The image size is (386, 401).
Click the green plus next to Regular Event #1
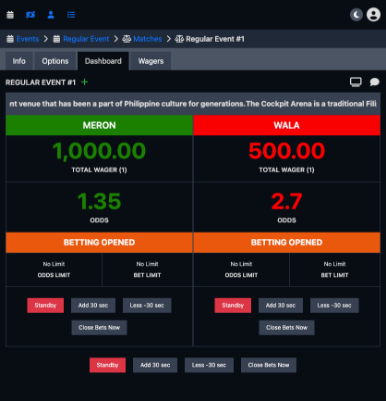(x=85, y=82)
